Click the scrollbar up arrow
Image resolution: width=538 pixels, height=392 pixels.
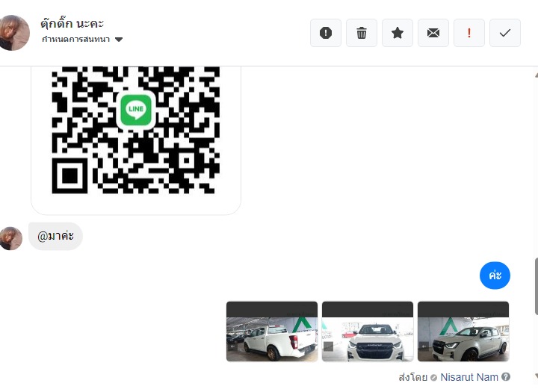pyautogui.click(x=536, y=75)
